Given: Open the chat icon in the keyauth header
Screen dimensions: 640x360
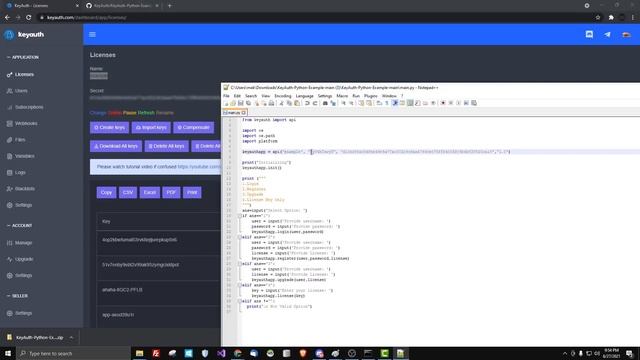Looking at the screenshot, I should [x=589, y=34].
